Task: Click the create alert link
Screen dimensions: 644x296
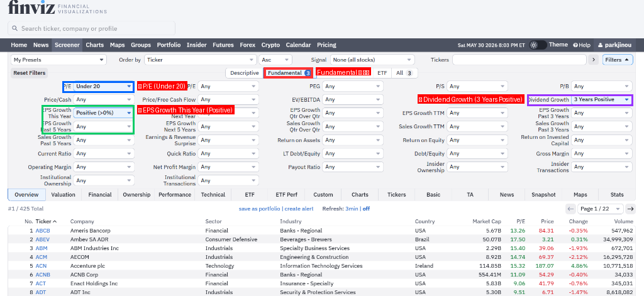Action: click(x=299, y=209)
